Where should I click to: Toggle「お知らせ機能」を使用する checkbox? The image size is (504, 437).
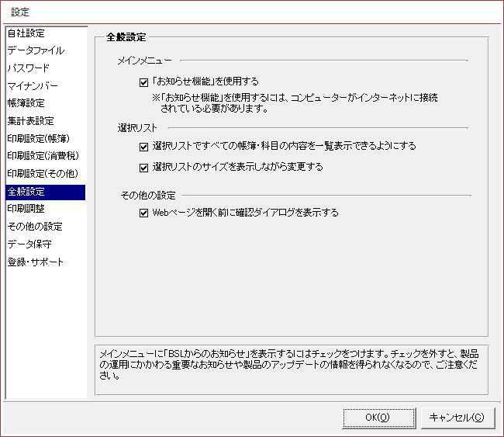click(143, 82)
